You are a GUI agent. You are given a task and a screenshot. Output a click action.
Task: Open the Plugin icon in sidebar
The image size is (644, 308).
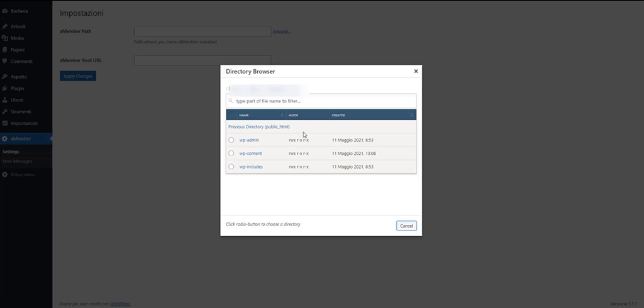[5, 88]
